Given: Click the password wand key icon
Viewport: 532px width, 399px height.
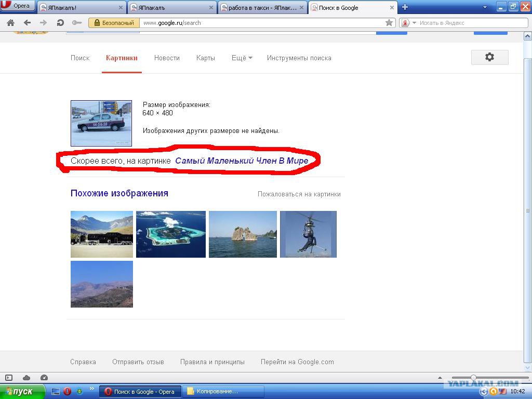Looking at the screenshot, I should click(77, 23).
